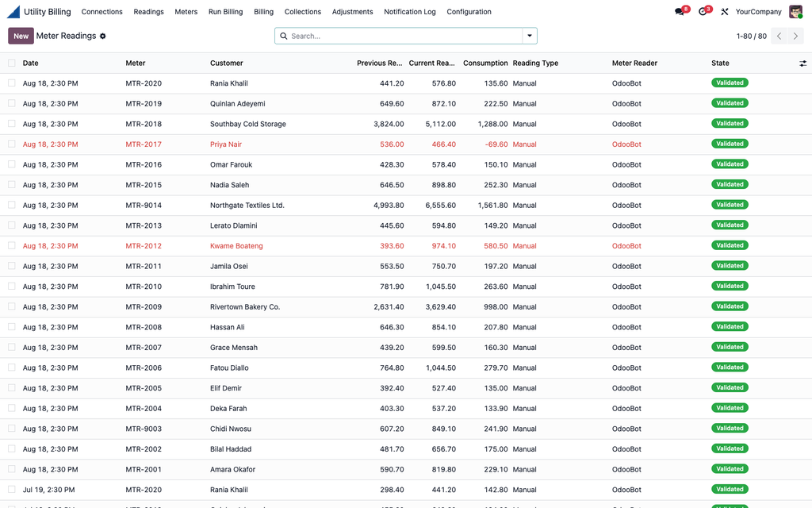Click the gear icon beside Meter Readings
Viewport: 812px width, 508px height.
tap(102, 36)
